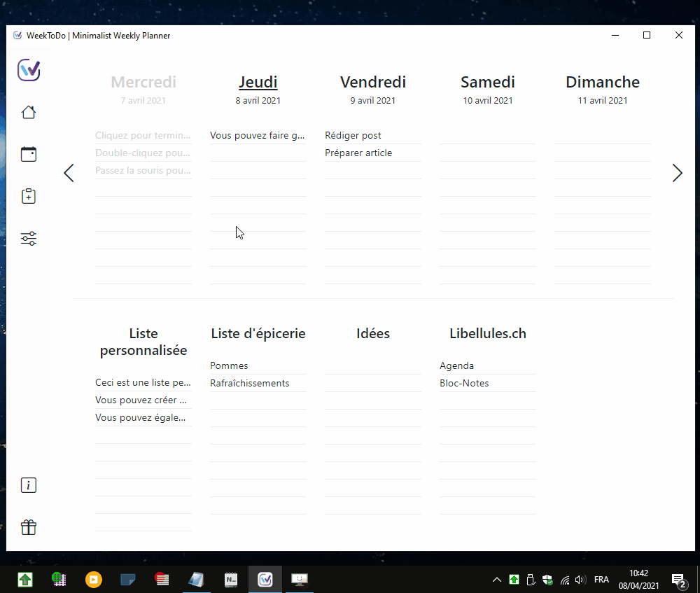Select the Jeudi day header

pyautogui.click(x=258, y=82)
